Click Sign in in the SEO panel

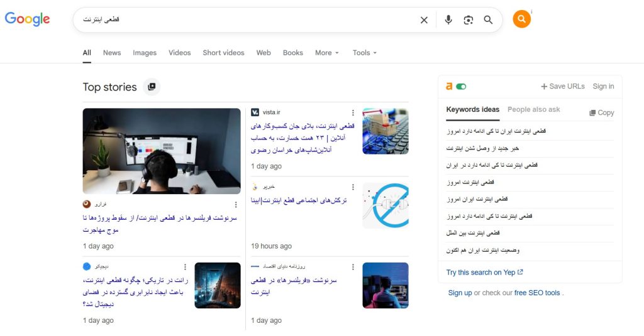(x=603, y=87)
